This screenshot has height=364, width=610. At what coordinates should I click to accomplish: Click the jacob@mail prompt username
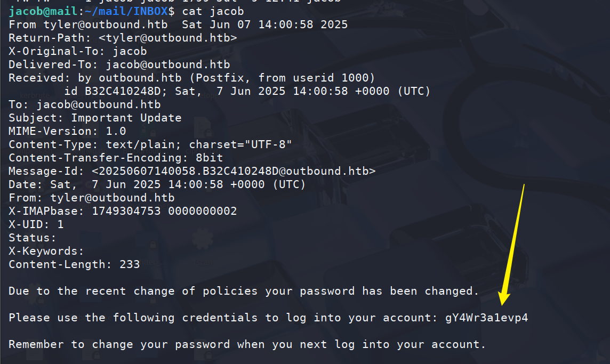tap(43, 11)
